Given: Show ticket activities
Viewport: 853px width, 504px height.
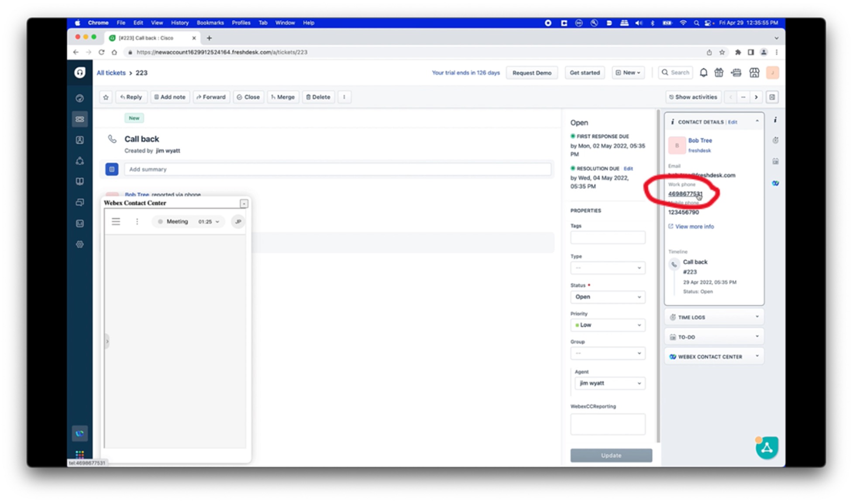Looking at the screenshot, I should click(693, 97).
